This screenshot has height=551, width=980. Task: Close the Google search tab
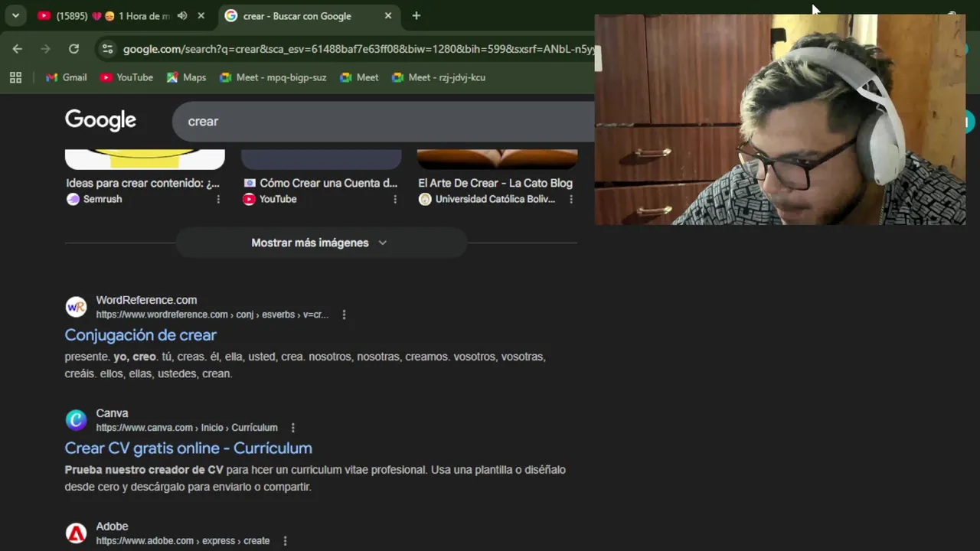[388, 15]
